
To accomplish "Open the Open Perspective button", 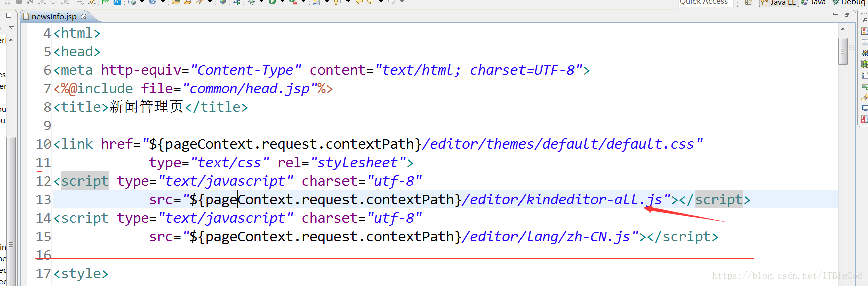I will (748, 3).
